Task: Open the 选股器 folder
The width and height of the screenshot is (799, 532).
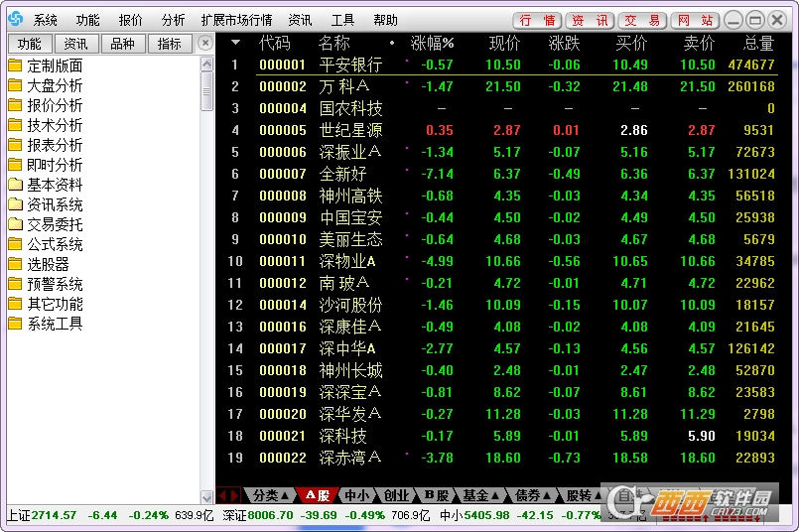Action: coord(39,264)
